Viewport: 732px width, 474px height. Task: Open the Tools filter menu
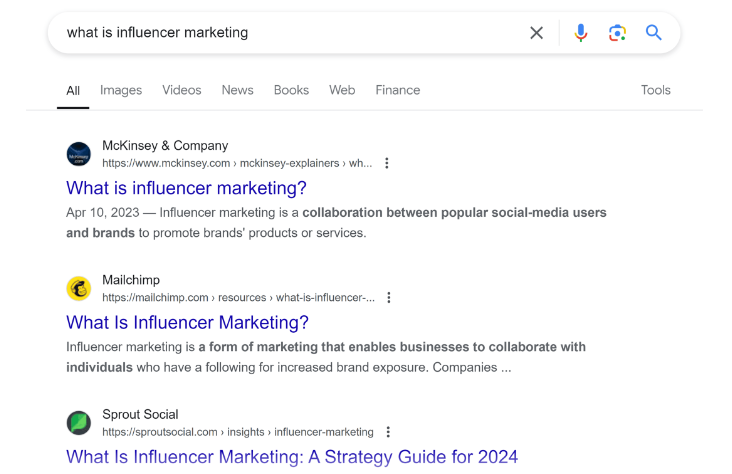point(655,90)
